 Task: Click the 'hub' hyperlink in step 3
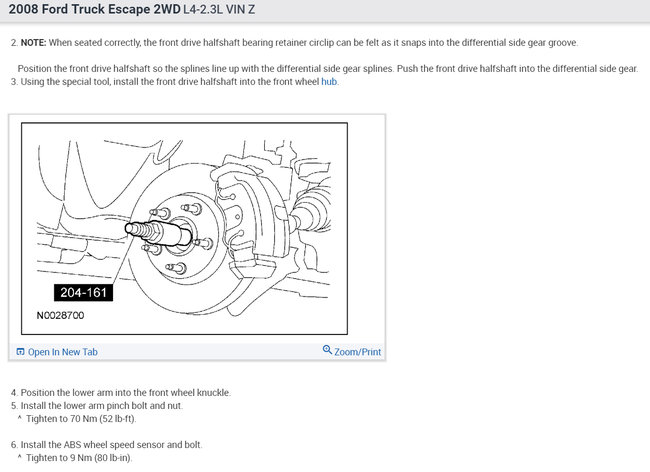point(329,82)
